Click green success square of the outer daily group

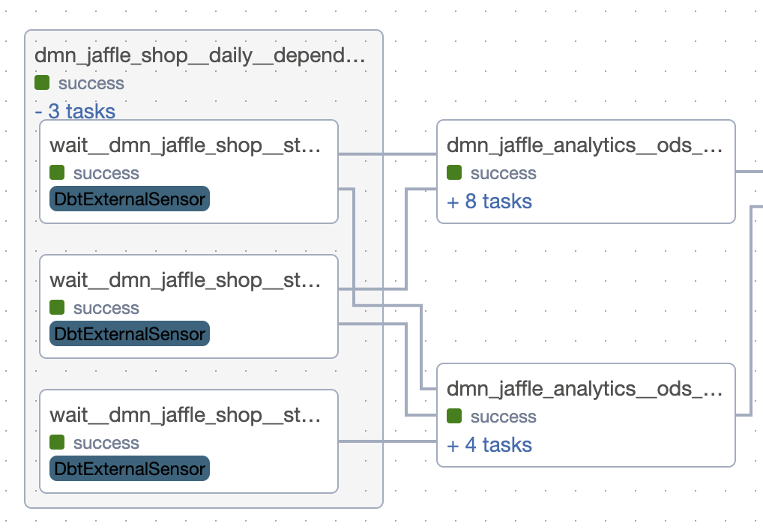(x=42, y=83)
